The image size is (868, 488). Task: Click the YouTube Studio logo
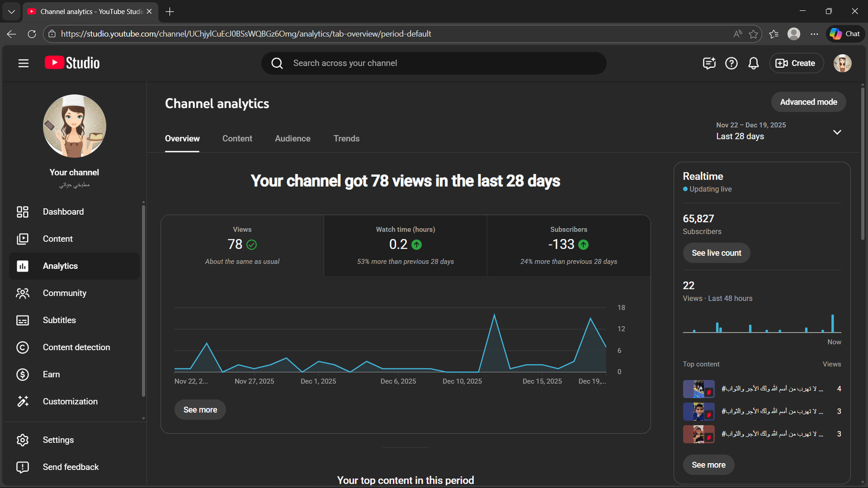click(x=72, y=63)
